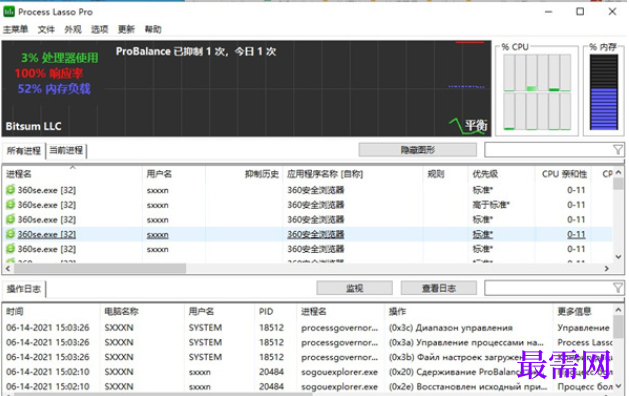629x396 pixels.
Task: Click the 监视 button
Action: tap(354, 288)
